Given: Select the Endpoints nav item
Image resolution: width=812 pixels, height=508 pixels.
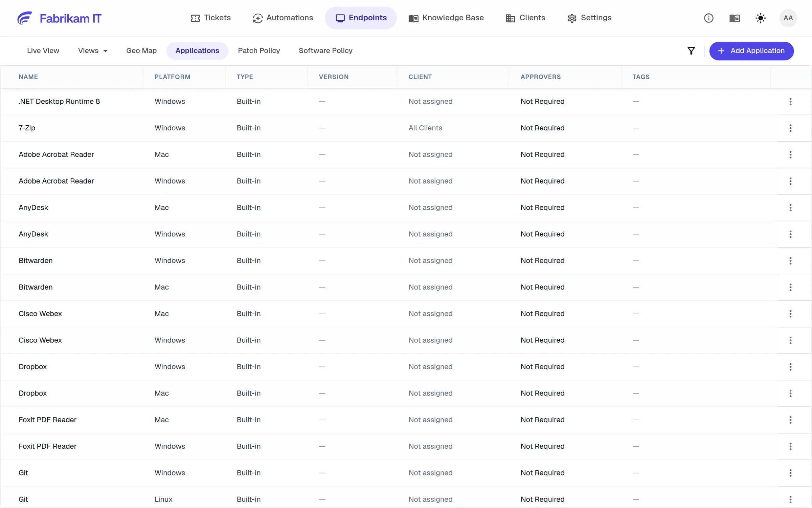Looking at the screenshot, I should pos(361,18).
